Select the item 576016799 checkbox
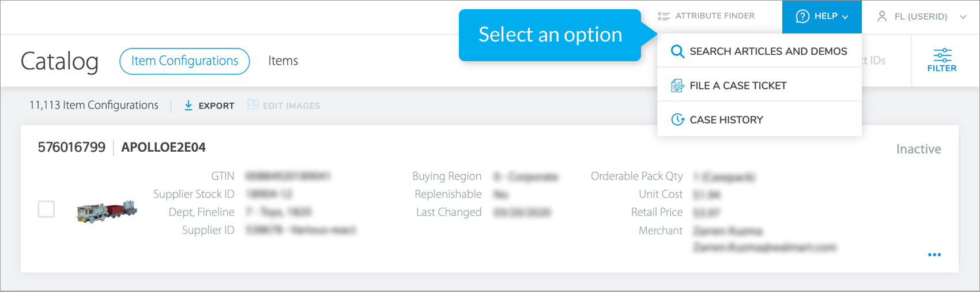Image resolution: width=980 pixels, height=292 pixels. point(46,209)
